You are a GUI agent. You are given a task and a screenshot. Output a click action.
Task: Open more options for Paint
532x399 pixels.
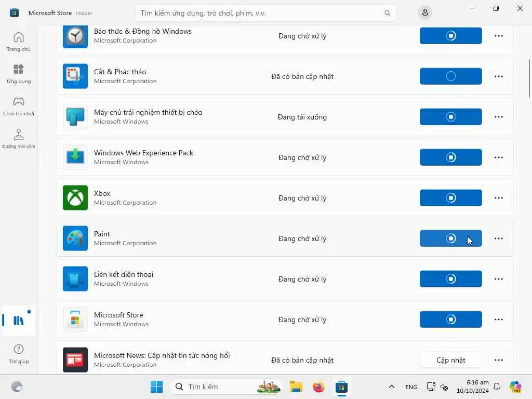[498, 238]
